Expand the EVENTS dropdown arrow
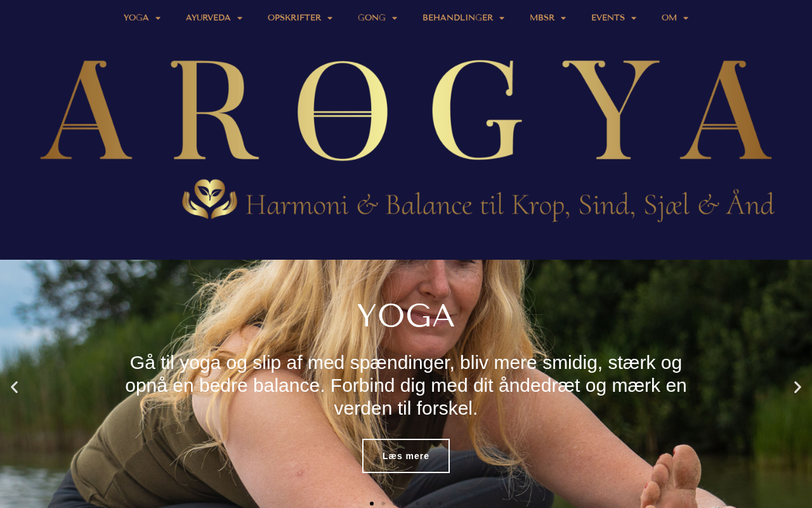 634,18
